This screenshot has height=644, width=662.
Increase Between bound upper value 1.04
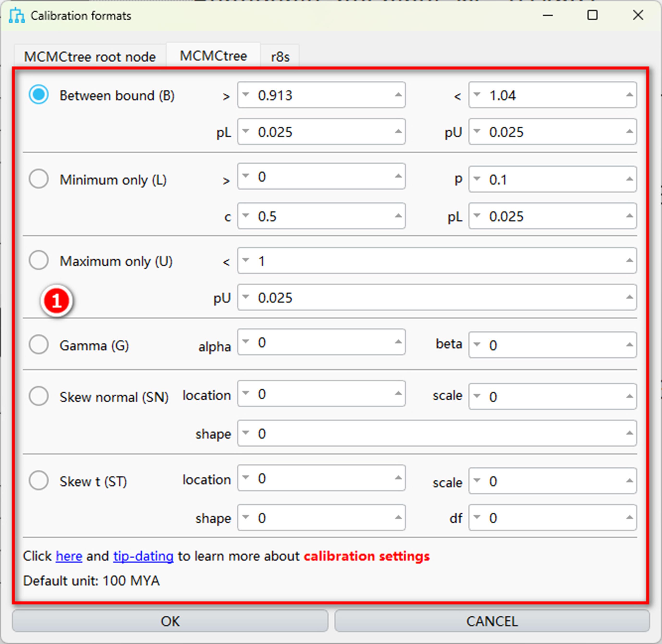(629, 95)
